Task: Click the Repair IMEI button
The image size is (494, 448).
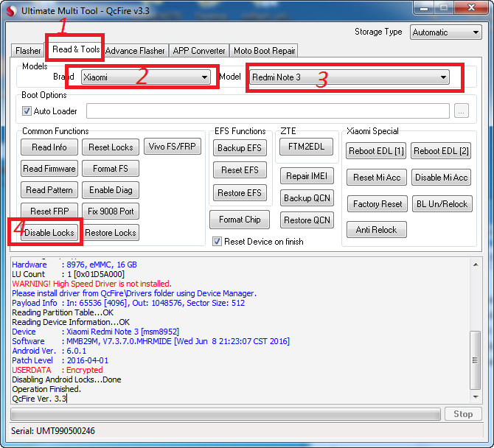Action: (307, 175)
